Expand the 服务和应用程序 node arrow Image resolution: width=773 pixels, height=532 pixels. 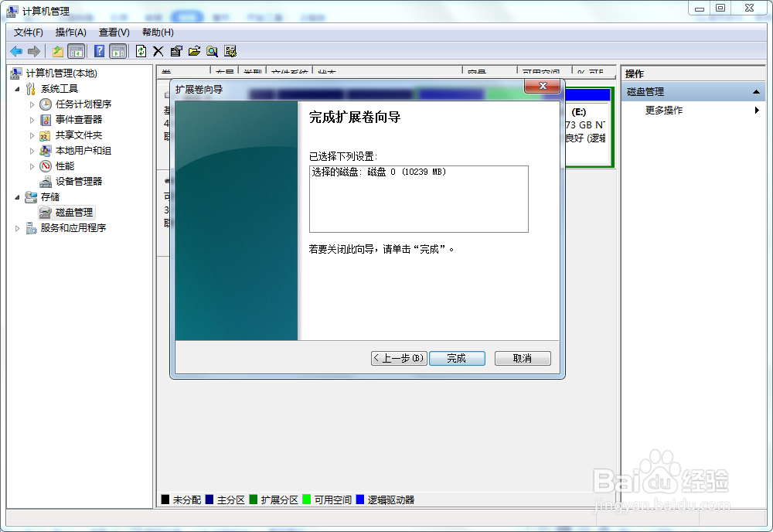(x=17, y=228)
